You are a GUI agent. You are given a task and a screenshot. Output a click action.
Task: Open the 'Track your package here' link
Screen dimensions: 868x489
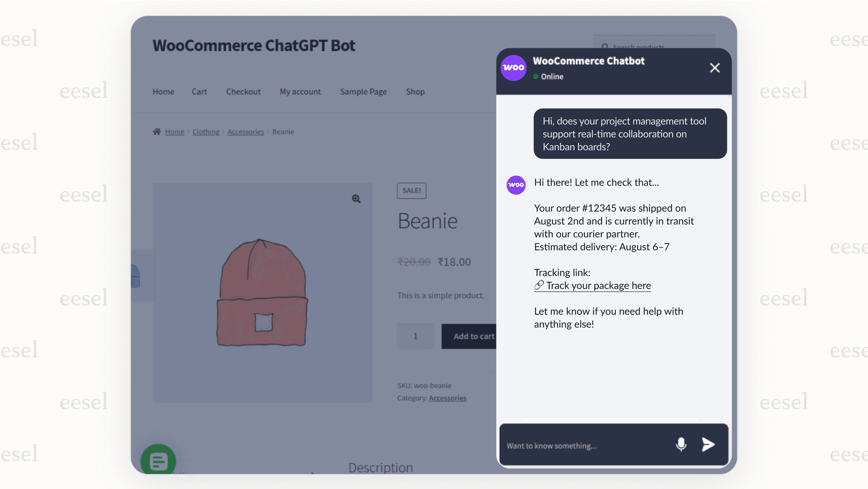click(x=598, y=285)
